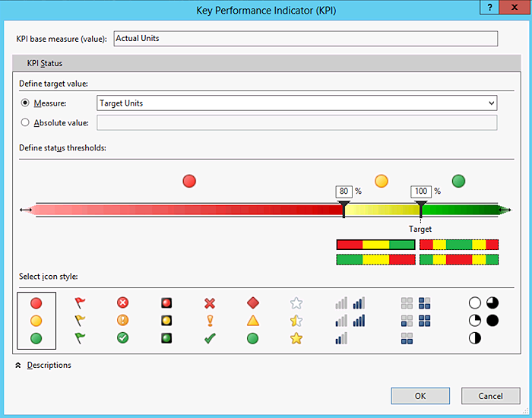Expand the Descriptions section

[x=43, y=365]
